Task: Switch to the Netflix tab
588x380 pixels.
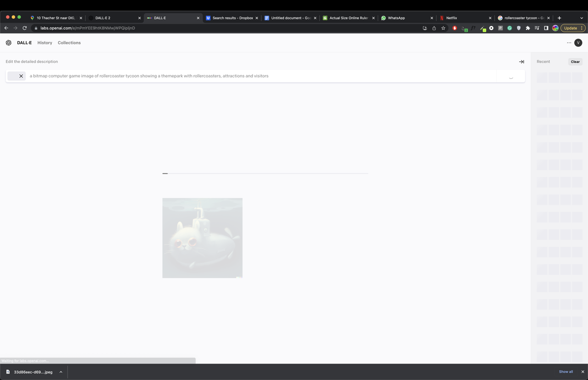Action: tap(452, 18)
